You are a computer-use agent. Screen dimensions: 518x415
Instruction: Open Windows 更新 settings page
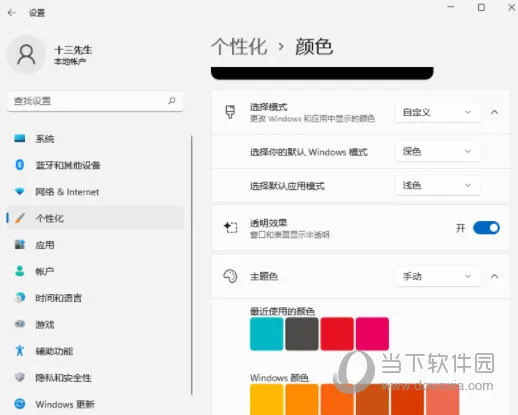95,404
